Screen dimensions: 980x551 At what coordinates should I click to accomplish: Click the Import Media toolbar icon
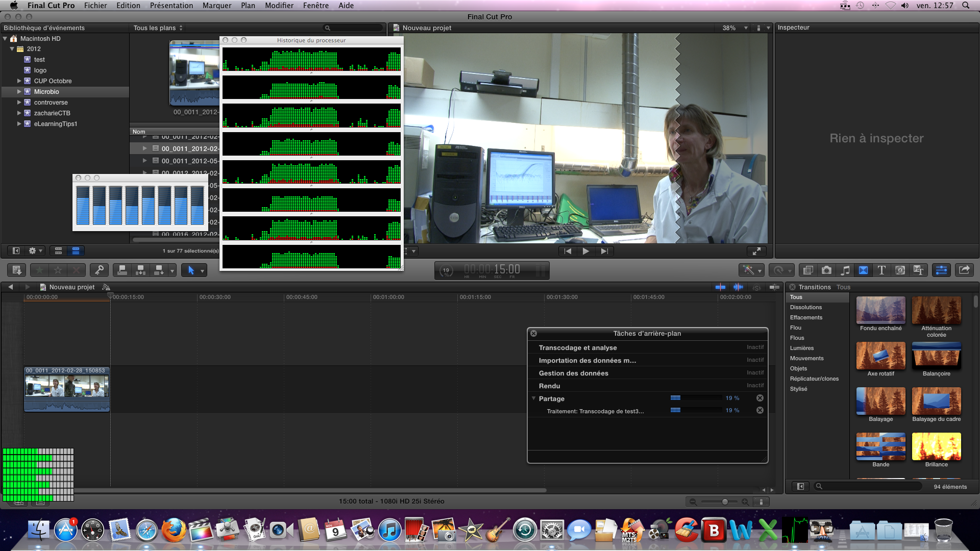coord(17,270)
